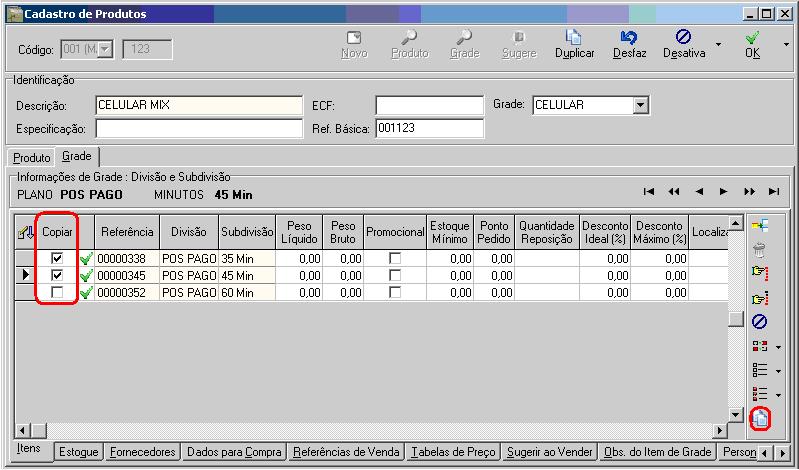Toggle Promocional for the 45 Min row
The height and width of the screenshot is (470, 799).
tap(395, 275)
